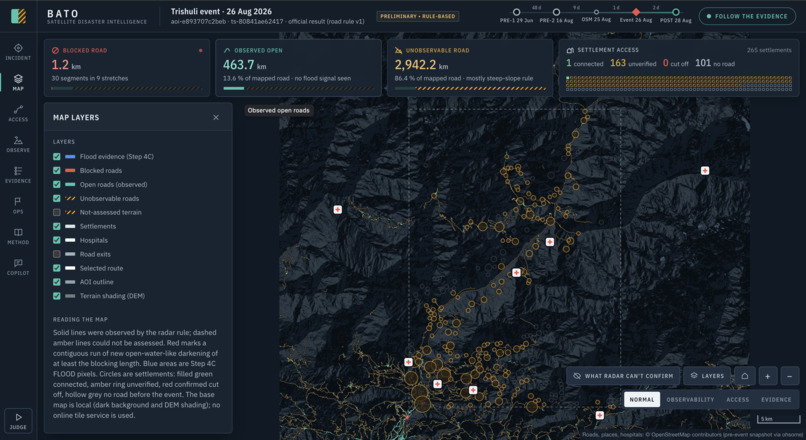
Task: Open the Copilot sidebar section
Action: pos(18,267)
